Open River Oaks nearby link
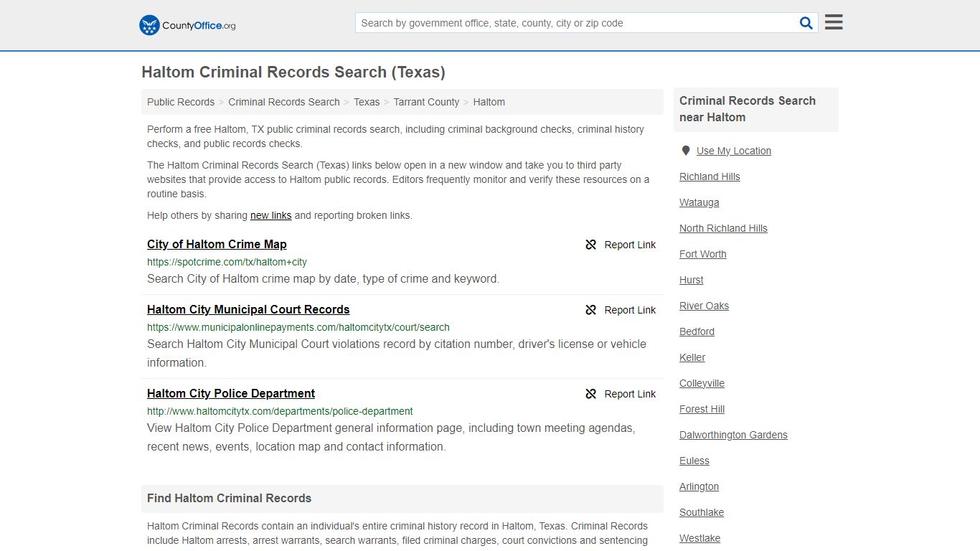Image resolution: width=980 pixels, height=551 pixels. tap(704, 306)
